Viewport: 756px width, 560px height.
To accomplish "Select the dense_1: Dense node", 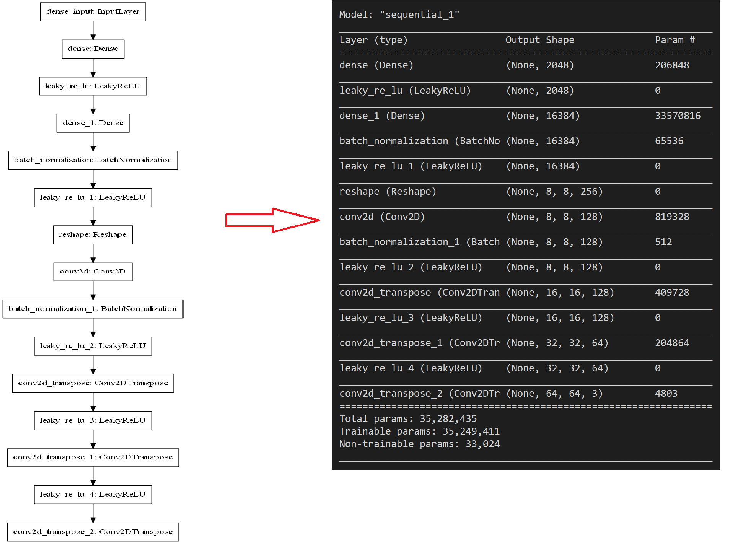I will [x=93, y=123].
